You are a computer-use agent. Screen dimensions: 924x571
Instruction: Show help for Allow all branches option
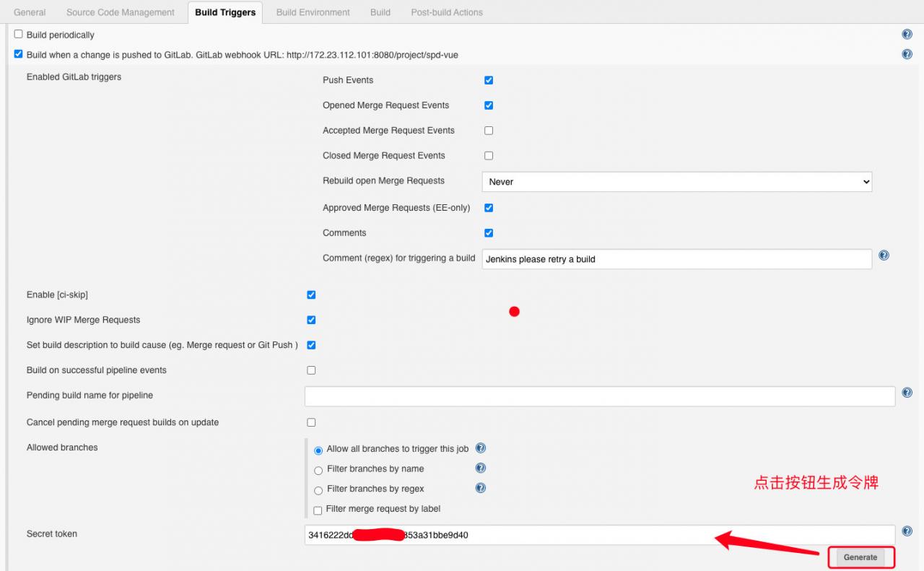(x=481, y=448)
